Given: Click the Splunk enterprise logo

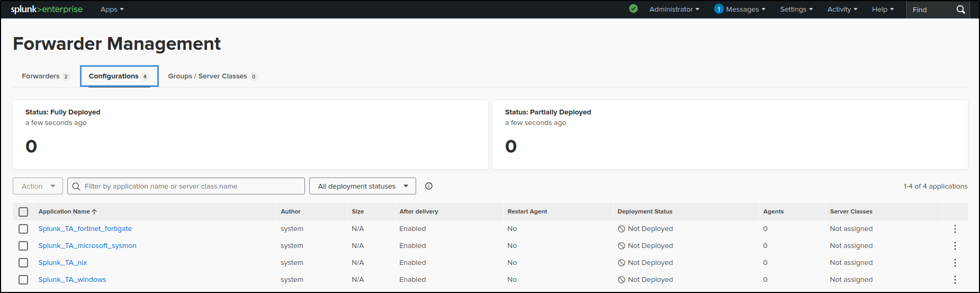Looking at the screenshot, I should [x=47, y=9].
